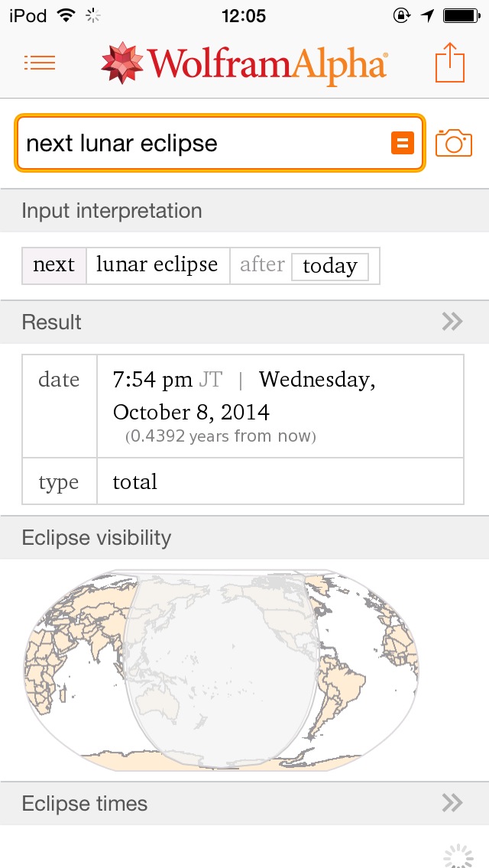Select the 'today' interpretation box
The image size is (489, 868).
tap(330, 266)
